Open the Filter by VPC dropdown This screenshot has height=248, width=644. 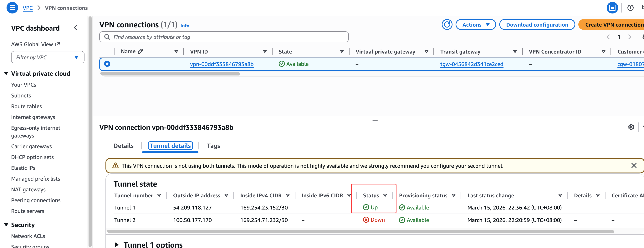coord(48,57)
